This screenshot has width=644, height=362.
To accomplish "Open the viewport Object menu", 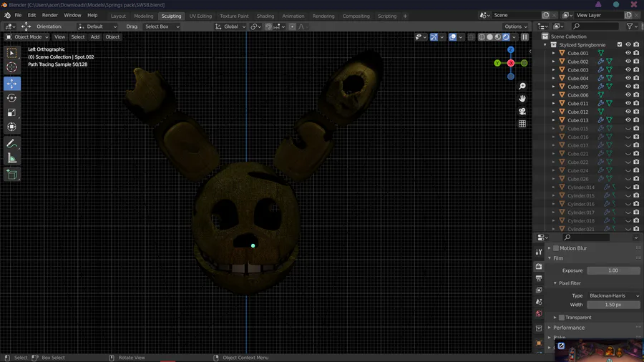I will pos(112,37).
